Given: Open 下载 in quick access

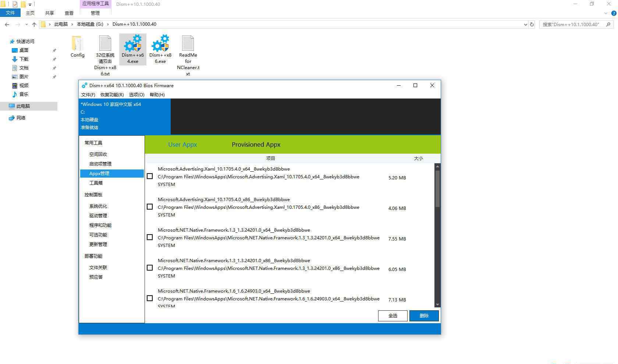Looking at the screenshot, I should (x=24, y=59).
